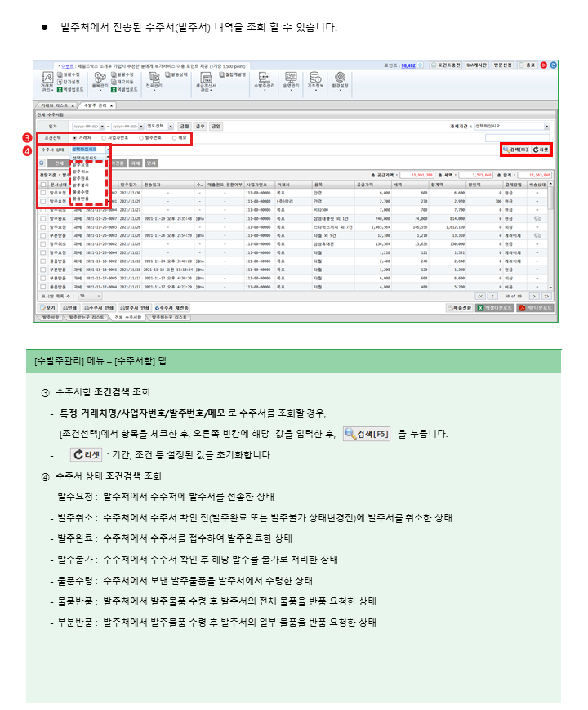Click the 종료 exit button
The width and height of the screenshot is (588, 710).
point(527,65)
